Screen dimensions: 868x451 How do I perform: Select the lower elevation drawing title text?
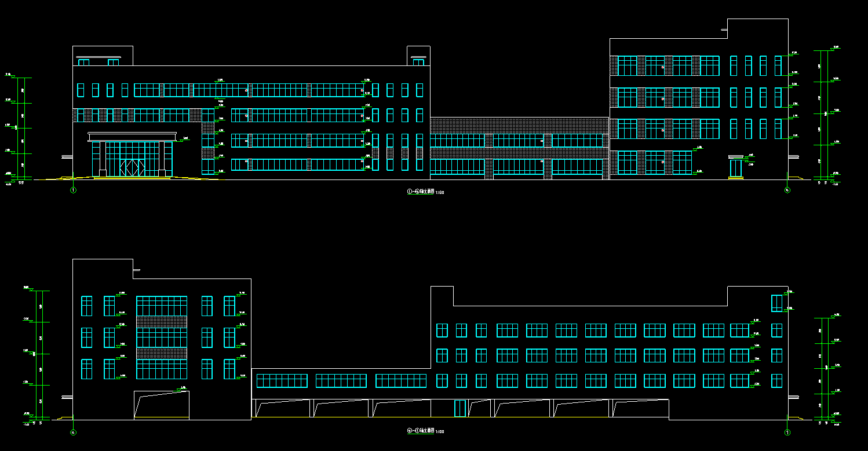point(425,431)
